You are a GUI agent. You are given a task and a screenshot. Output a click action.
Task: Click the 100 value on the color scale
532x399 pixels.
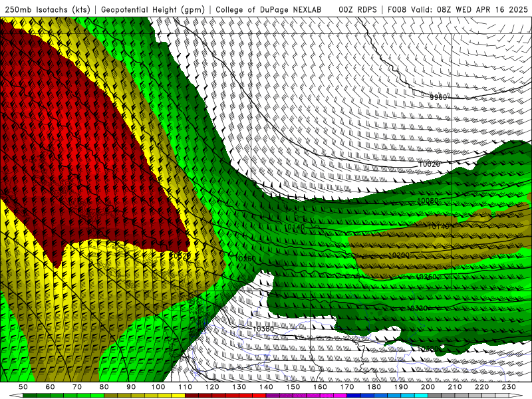point(158,387)
